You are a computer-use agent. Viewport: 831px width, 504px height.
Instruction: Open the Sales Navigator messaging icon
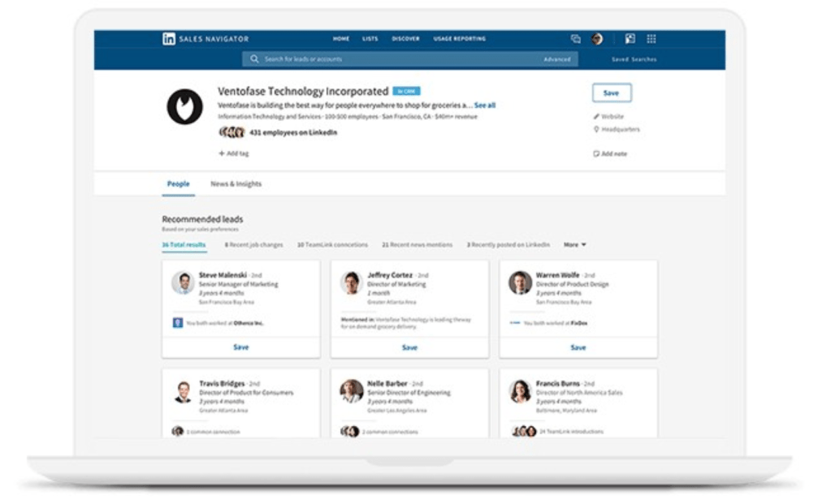pyautogui.click(x=575, y=38)
